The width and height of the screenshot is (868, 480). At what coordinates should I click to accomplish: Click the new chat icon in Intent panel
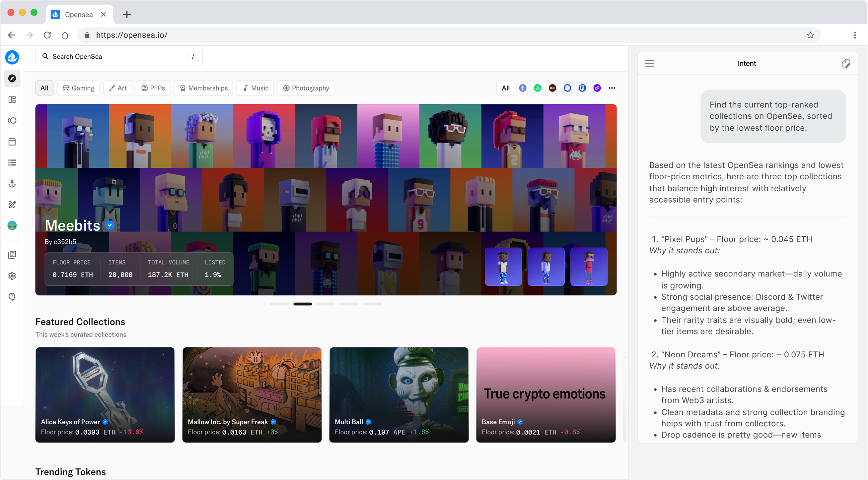point(846,64)
